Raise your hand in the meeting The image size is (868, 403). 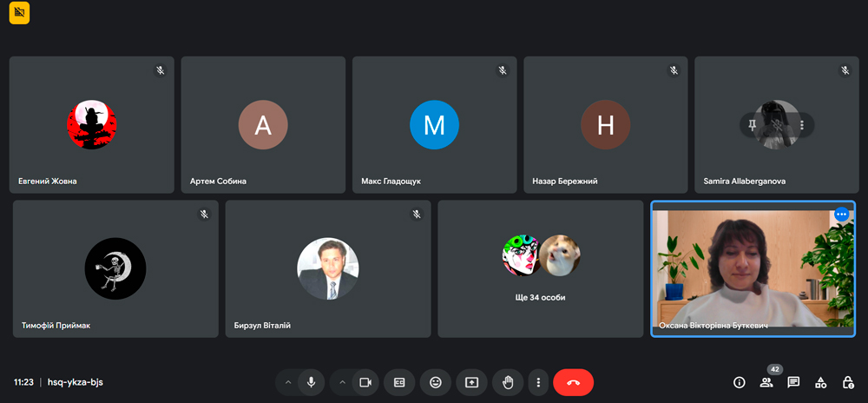coord(508,382)
